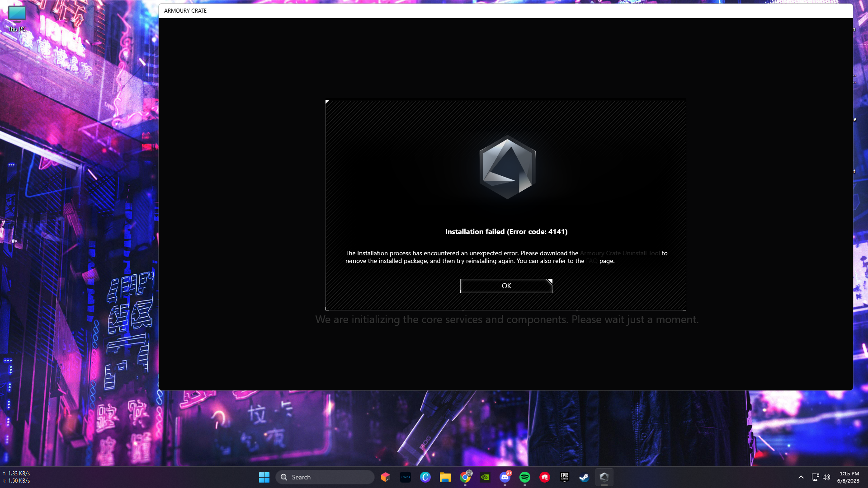Screen dimensions: 868x488
Task: Click the taskbar Search box
Action: click(325, 477)
